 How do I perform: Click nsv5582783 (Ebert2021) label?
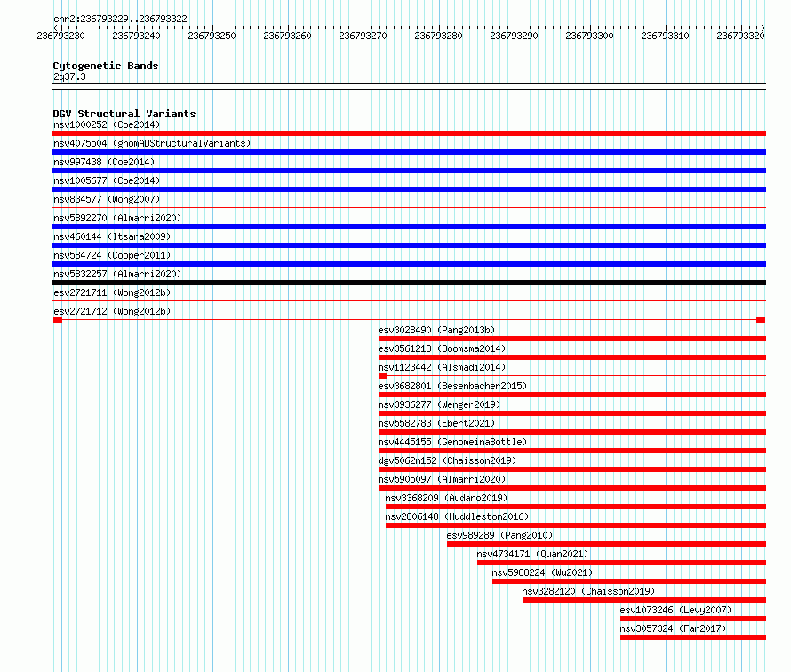[436, 423]
